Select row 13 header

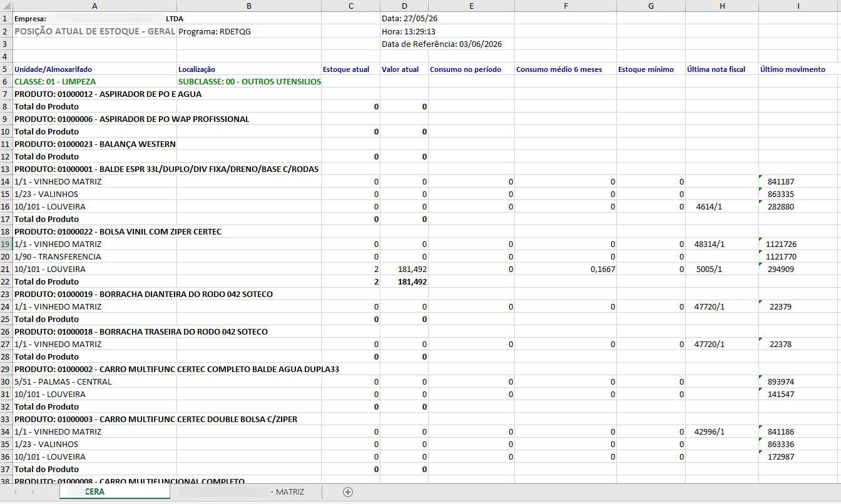(6, 169)
